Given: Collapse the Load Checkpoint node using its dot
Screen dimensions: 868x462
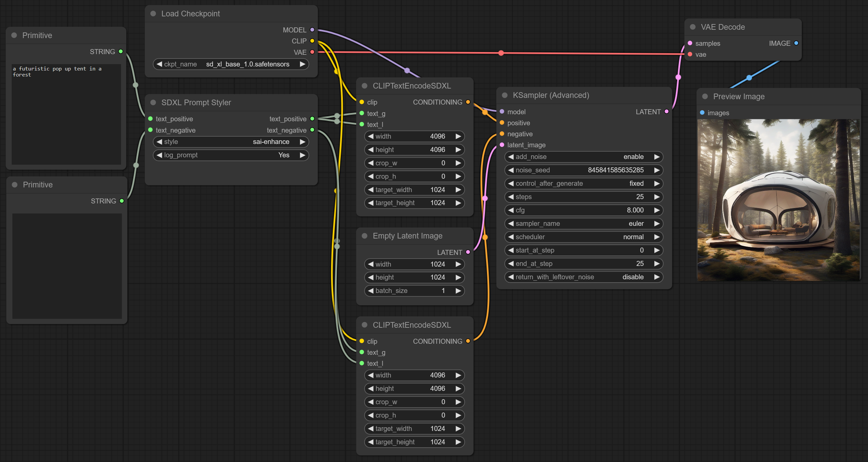Looking at the screenshot, I should point(153,13).
